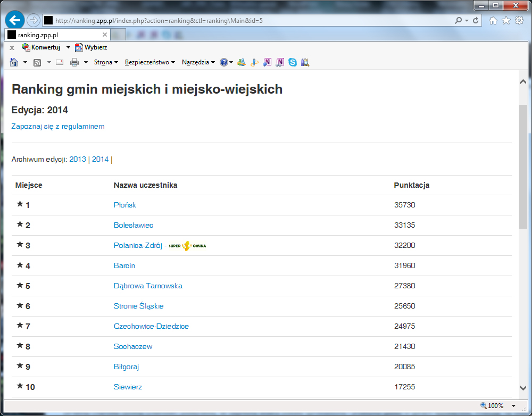Open the RSS feeds icon
The width and height of the screenshot is (532, 416).
[x=37, y=62]
